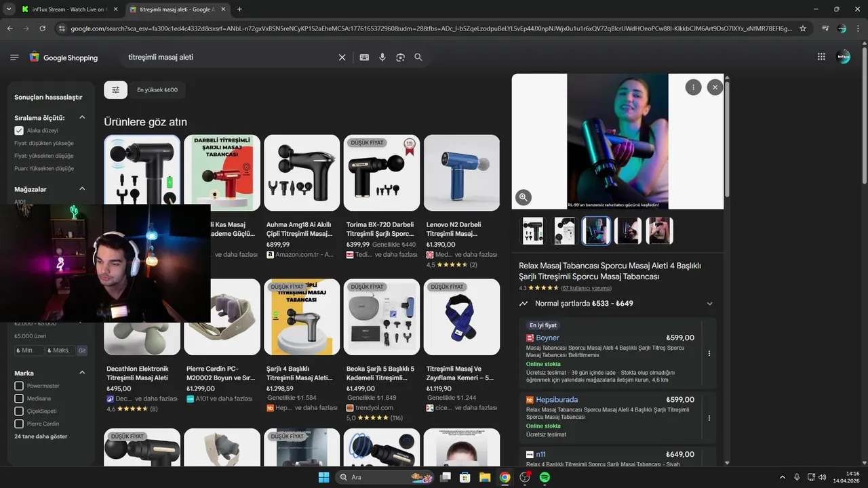
Task: Open the Hepsiburada store link
Action: pyautogui.click(x=557, y=400)
